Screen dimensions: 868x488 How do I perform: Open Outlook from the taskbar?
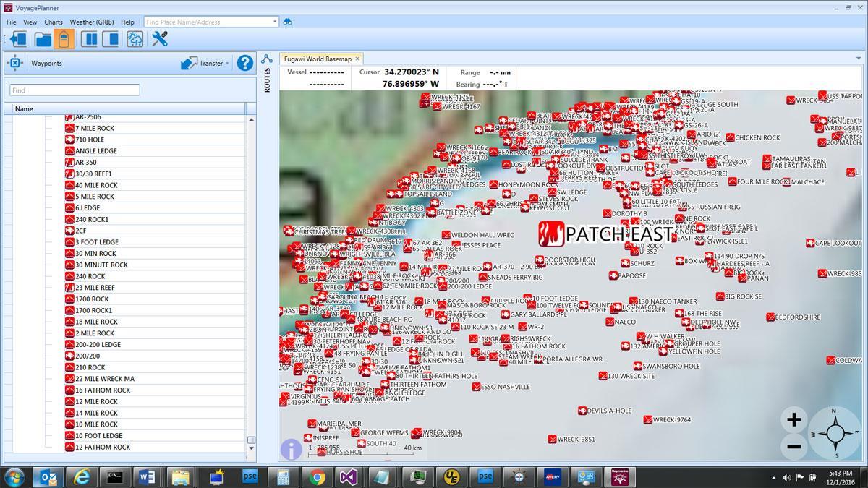pyautogui.click(x=48, y=476)
